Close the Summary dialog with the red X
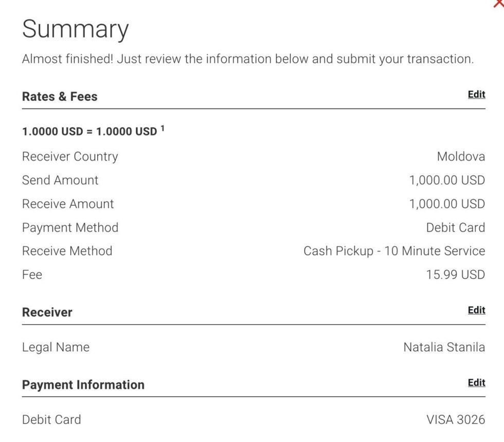504x442 pixels. [x=499, y=3]
